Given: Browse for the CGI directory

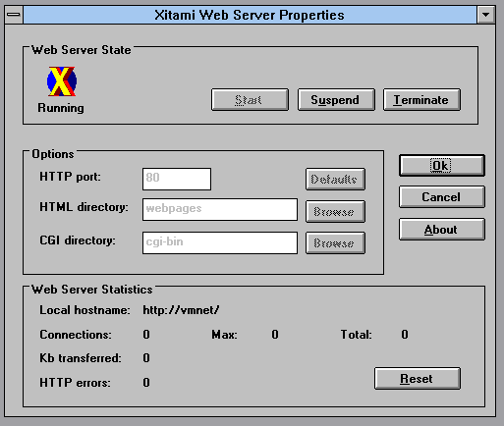Looking at the screenshot, I should (335, 242).
